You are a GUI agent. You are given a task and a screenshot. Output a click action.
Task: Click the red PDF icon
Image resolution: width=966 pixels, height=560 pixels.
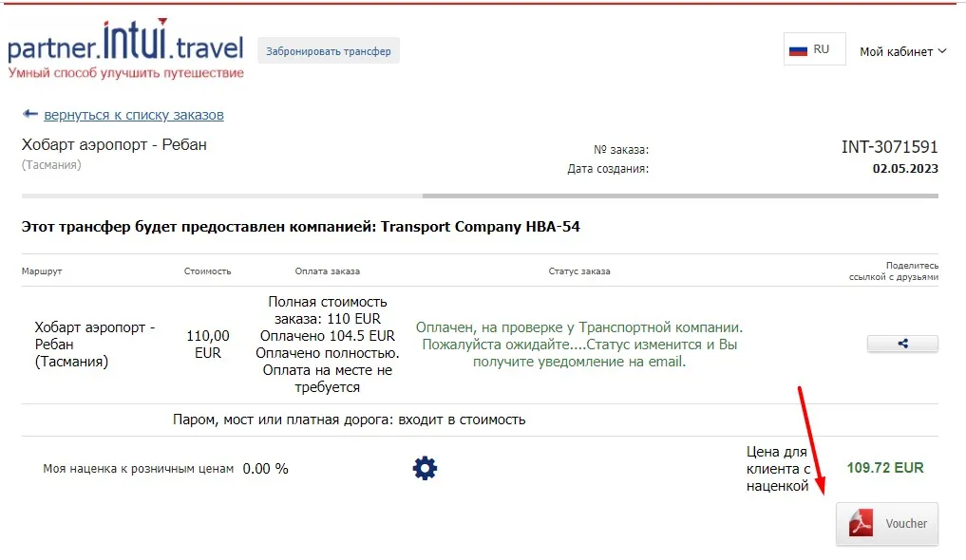[861, 523]
